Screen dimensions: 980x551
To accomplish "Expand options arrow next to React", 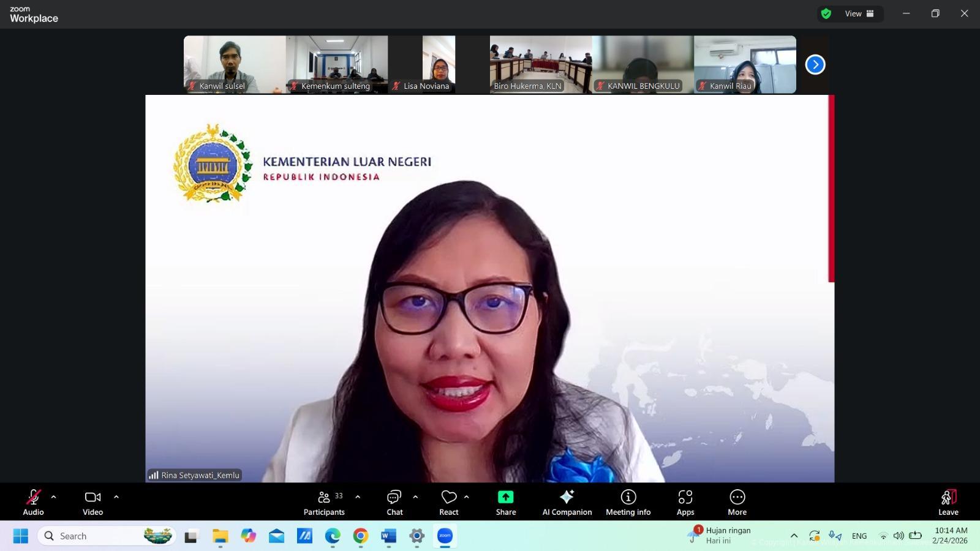I will tap(467, 497).
